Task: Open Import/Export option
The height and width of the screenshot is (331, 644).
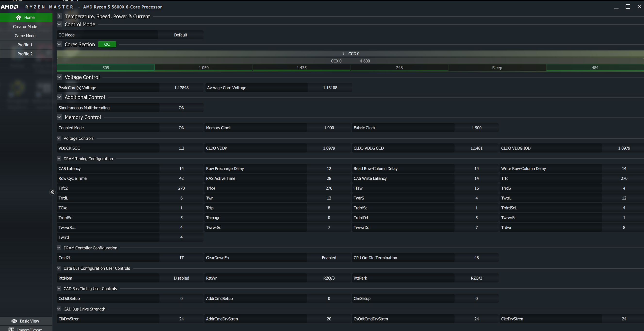Action: click(x=26, y=329)
